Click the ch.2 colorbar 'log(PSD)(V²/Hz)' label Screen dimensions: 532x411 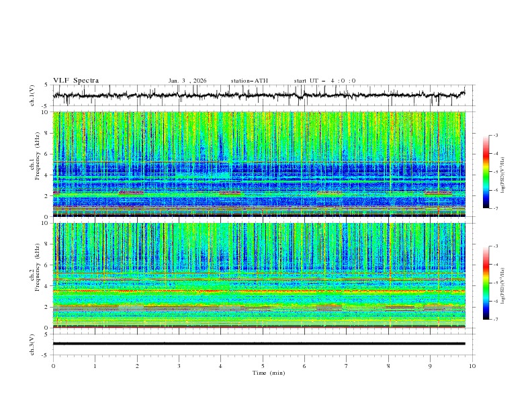pos(503,286)
